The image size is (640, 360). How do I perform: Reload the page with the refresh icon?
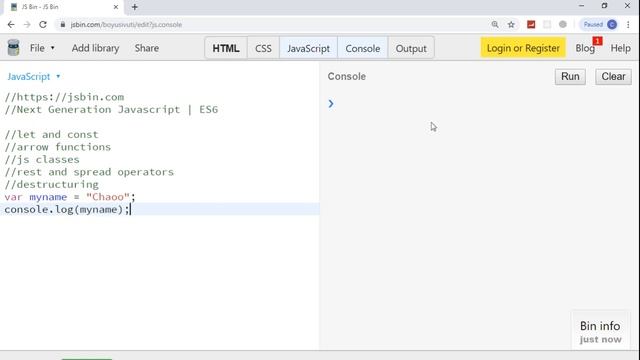pos(43,24)
